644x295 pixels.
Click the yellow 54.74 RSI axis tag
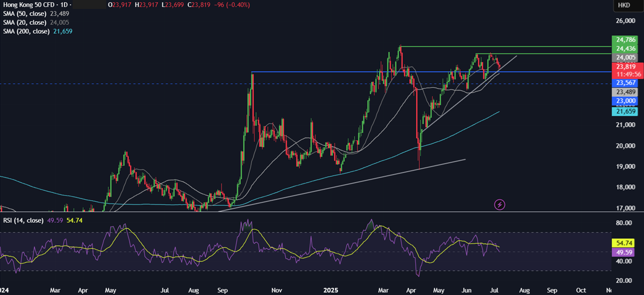point(622,243)
